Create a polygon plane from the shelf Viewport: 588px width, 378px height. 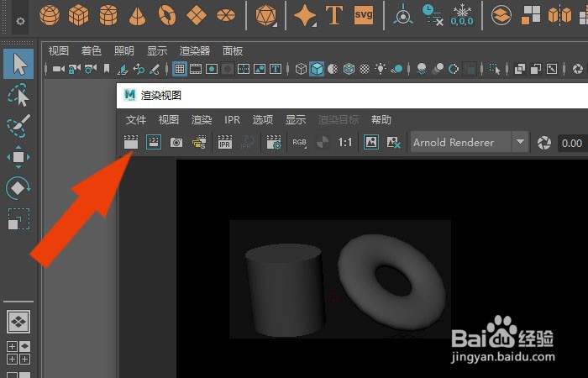[x=197, y=15]
